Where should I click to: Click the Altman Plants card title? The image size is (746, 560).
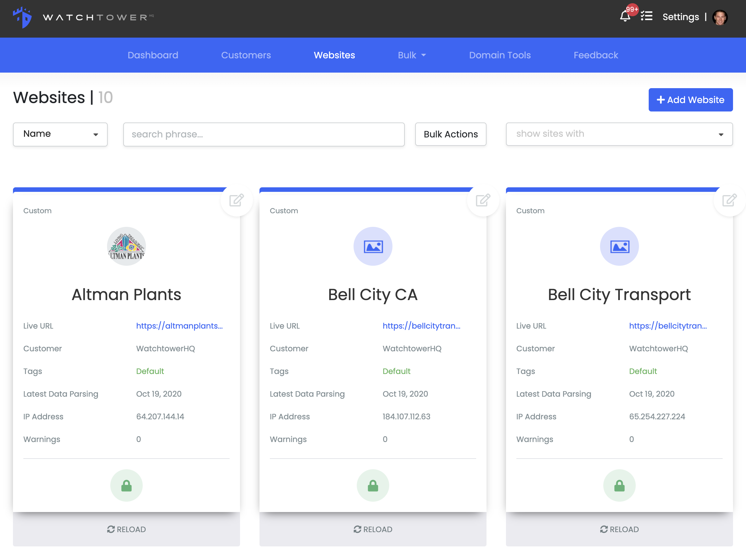[126, 295]
